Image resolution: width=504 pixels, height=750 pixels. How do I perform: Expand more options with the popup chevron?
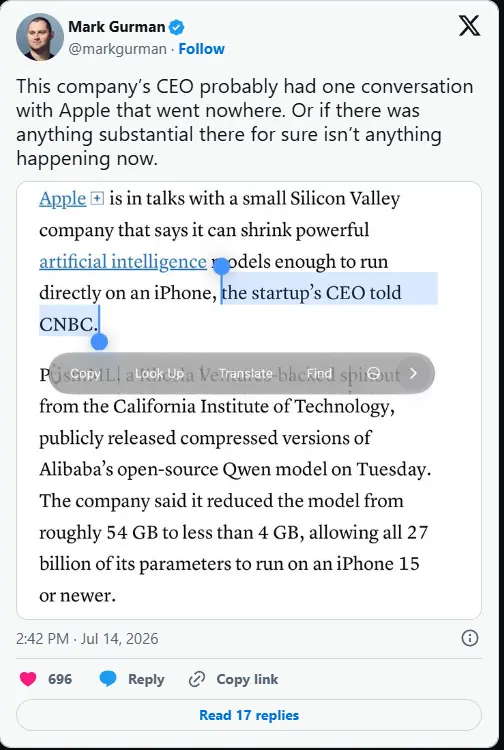click(414, 373)
